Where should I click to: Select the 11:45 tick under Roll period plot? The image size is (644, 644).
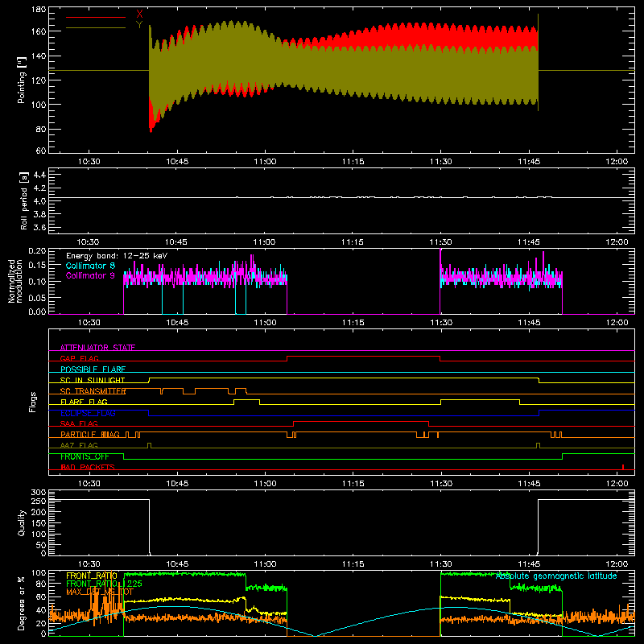coord(529,242)
